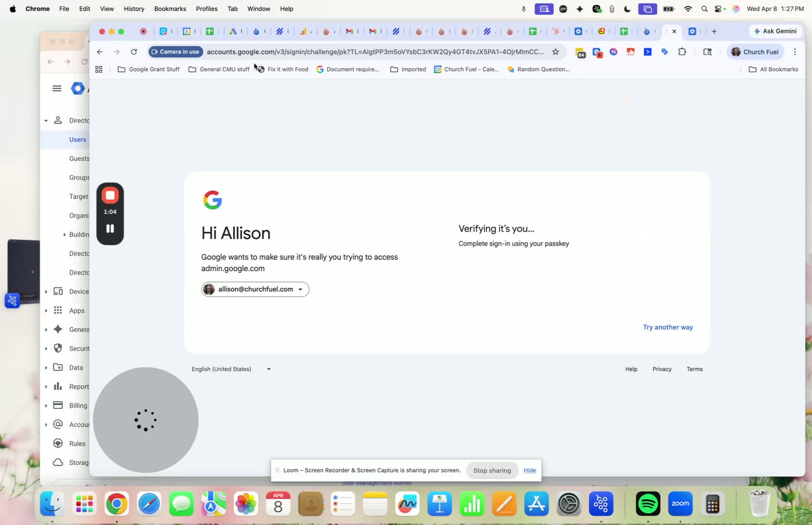The width and height of the screenshot is (812, 525).
Task: Open the Help menu in the menu bar
Action: [x=287, y=9]
